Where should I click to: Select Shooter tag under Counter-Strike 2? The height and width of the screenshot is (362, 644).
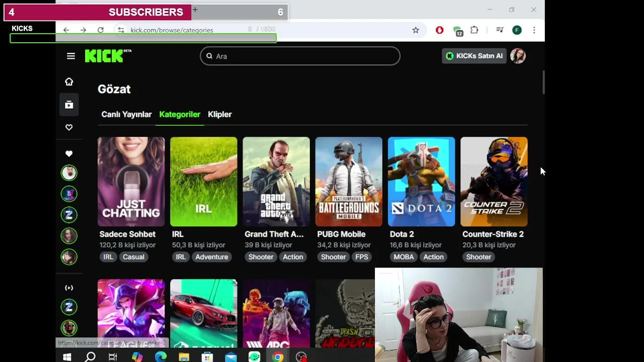coord(478,257)
